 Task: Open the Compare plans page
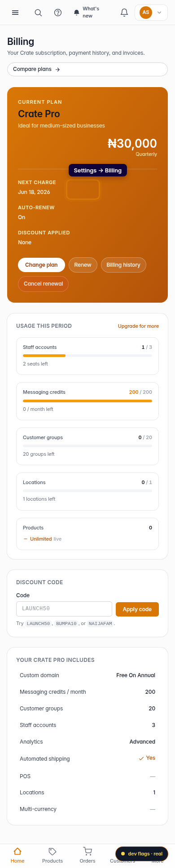[87, 69]
